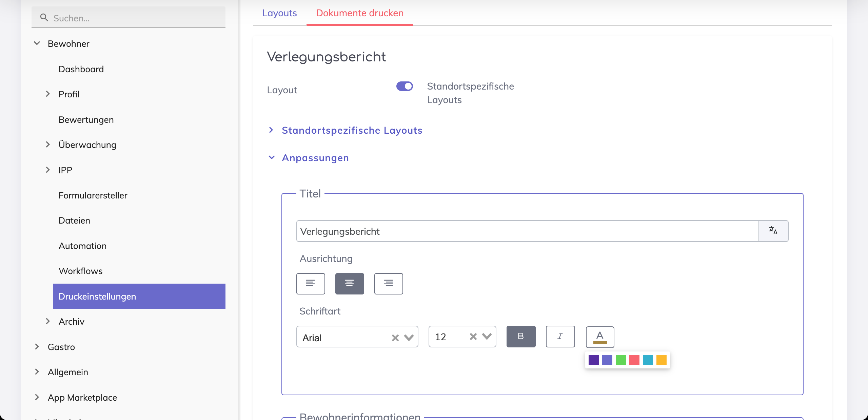Click the Verlegungsbericht title input field
This screenshot has height=420, width=868.
click(x=527, y=231)
